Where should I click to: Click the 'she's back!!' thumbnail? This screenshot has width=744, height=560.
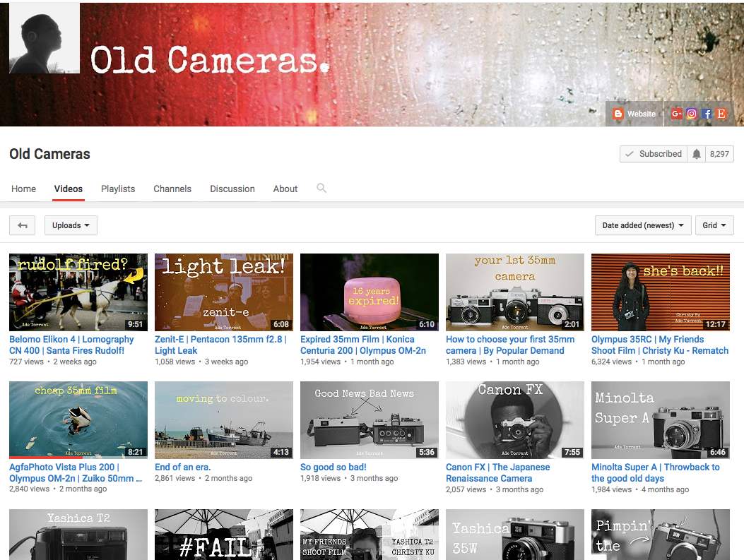(x=661, y=292)
